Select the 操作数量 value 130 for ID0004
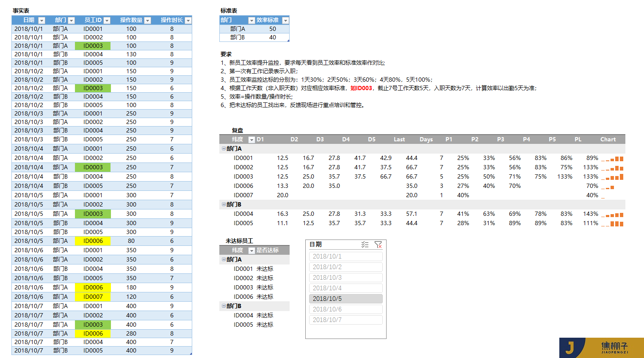Screen dimensions: 644x358 131,54
